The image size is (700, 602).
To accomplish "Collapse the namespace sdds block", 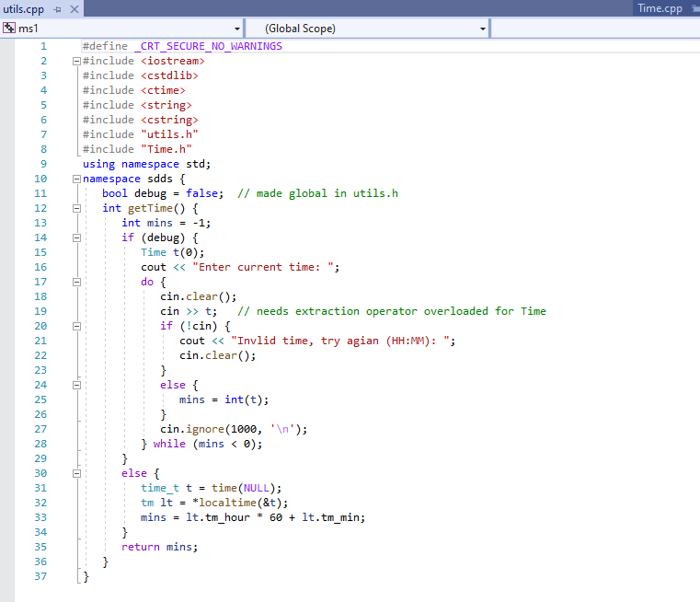I will click(x=76, y=179).
